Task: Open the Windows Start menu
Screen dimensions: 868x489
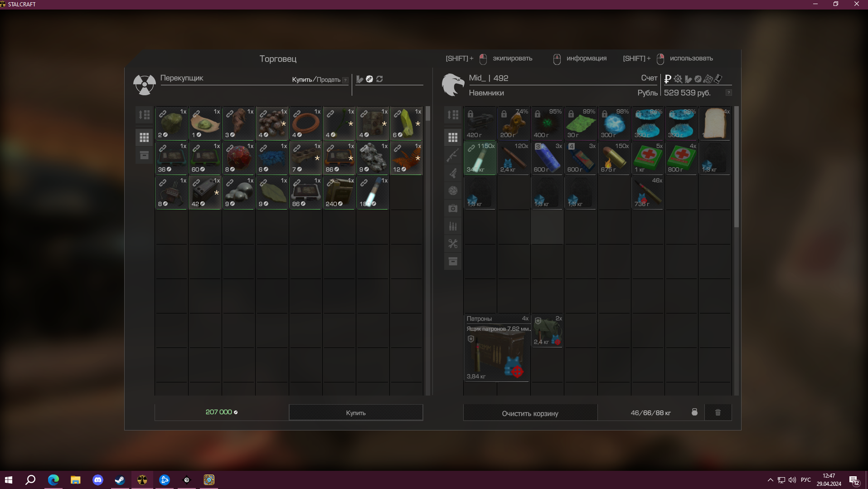Action: 8,480
